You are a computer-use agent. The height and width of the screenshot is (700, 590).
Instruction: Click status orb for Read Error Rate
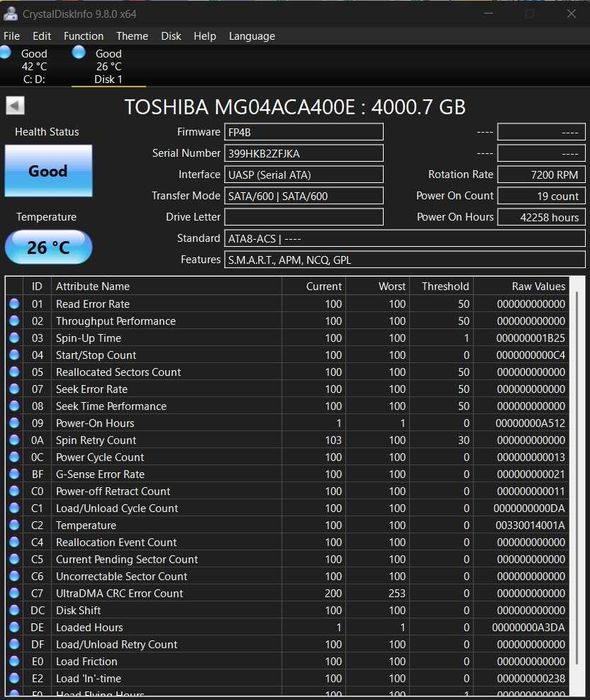pyautogui.click(x=14, y=304)
